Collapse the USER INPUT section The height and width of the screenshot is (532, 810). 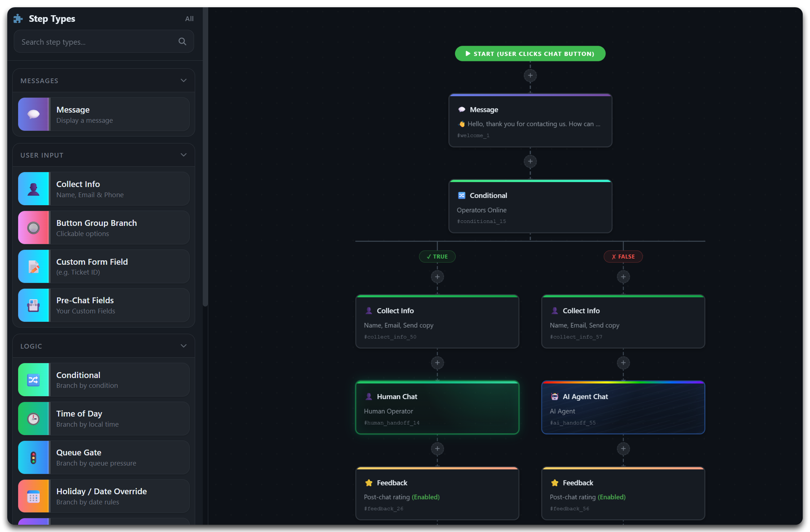[x=184, y=155]
